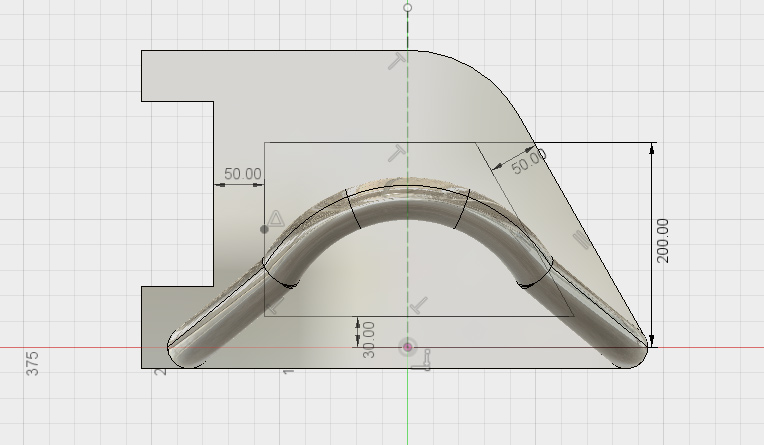The image size is (764, 445).
Task: Select the angled 50.00 dimension label
Action: tap(529, 160)
